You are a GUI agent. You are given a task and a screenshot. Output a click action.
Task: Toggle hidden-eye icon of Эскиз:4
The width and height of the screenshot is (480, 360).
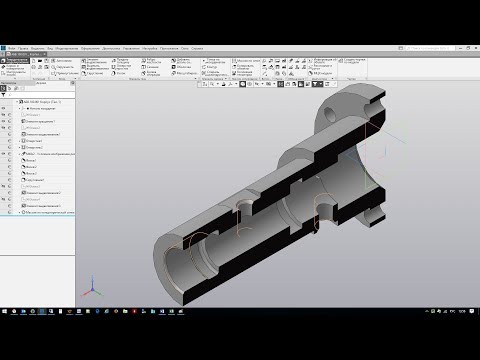pos(3,199)
